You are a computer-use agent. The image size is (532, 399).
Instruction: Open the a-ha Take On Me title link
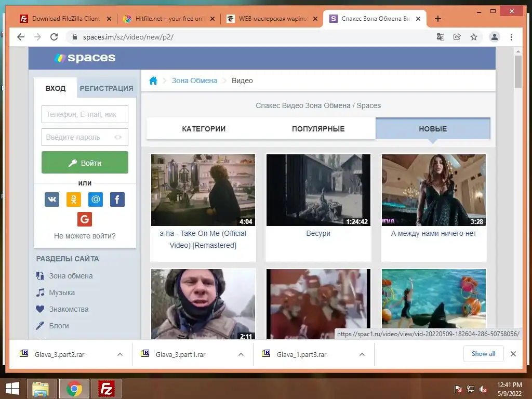(x=203, y=239)
